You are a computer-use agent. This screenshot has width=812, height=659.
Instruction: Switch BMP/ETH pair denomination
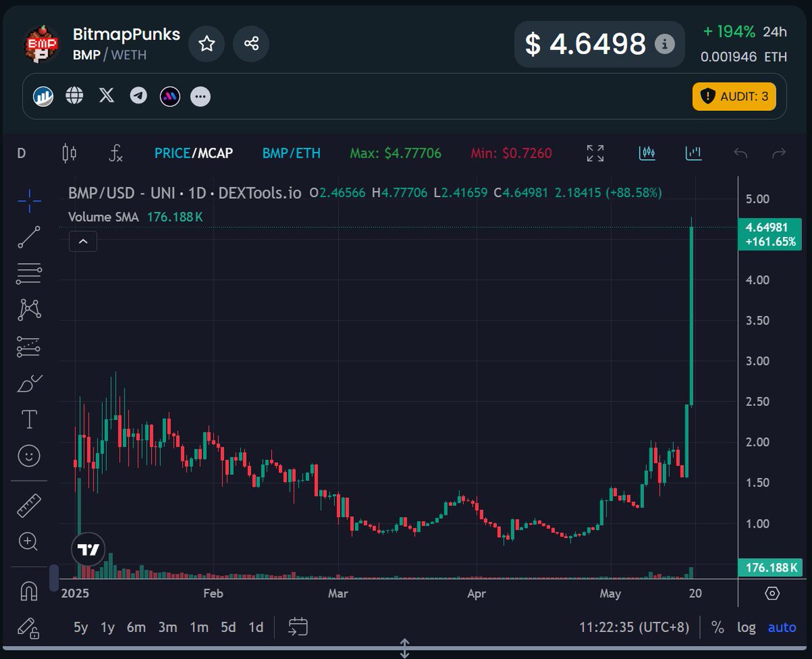coord(292,154)
